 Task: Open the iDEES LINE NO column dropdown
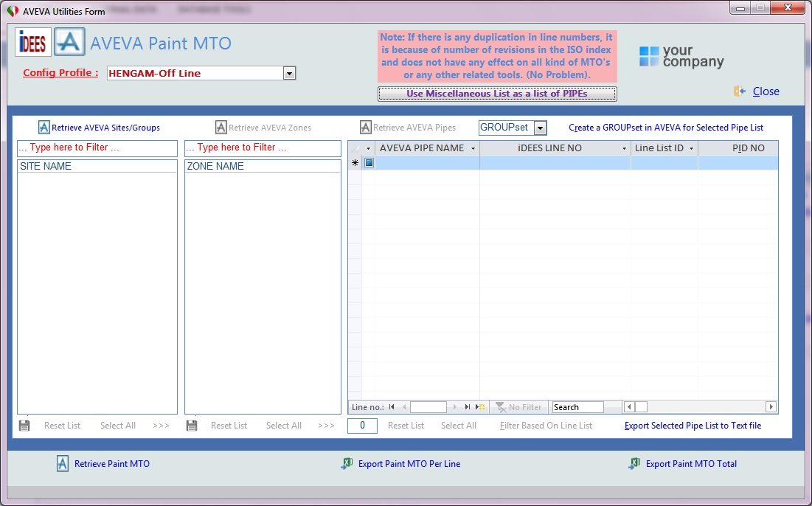[x=624, y=149]
